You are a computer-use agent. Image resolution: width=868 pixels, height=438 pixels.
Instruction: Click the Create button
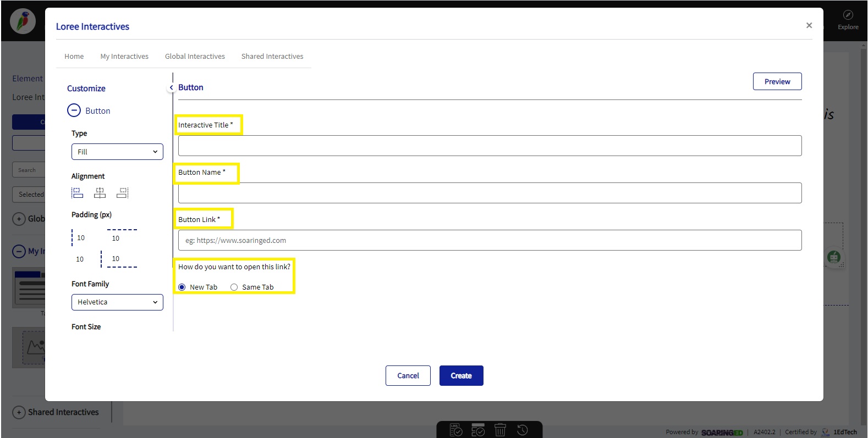(x=462, y=376)
